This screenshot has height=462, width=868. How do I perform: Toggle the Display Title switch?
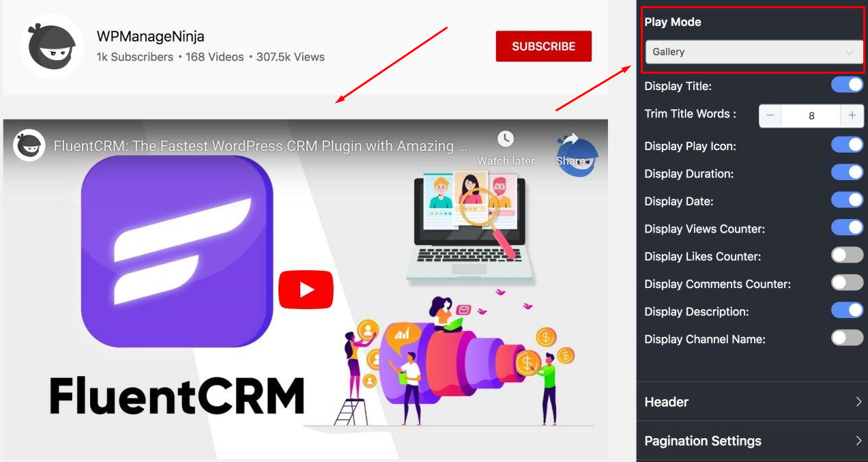pyautogui.click(x=847, y=85)
